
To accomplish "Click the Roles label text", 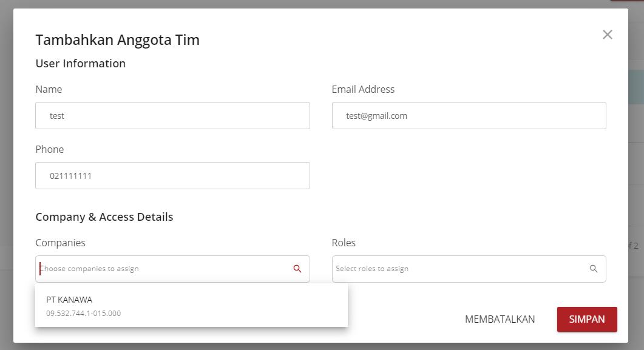I will point(344,243).
